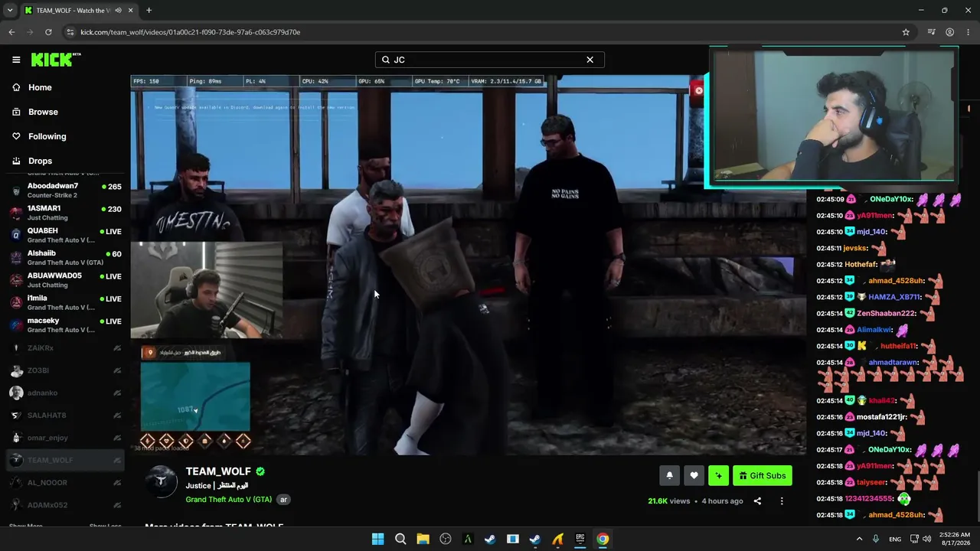
Task: Open ONeDaY10x chat username at 02:45:09
Action: tap(891, 199)
